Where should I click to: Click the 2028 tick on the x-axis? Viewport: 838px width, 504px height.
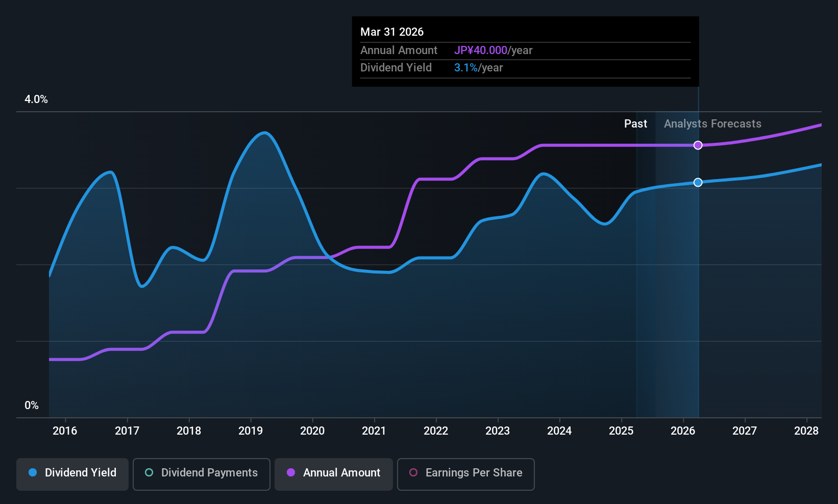806,431
